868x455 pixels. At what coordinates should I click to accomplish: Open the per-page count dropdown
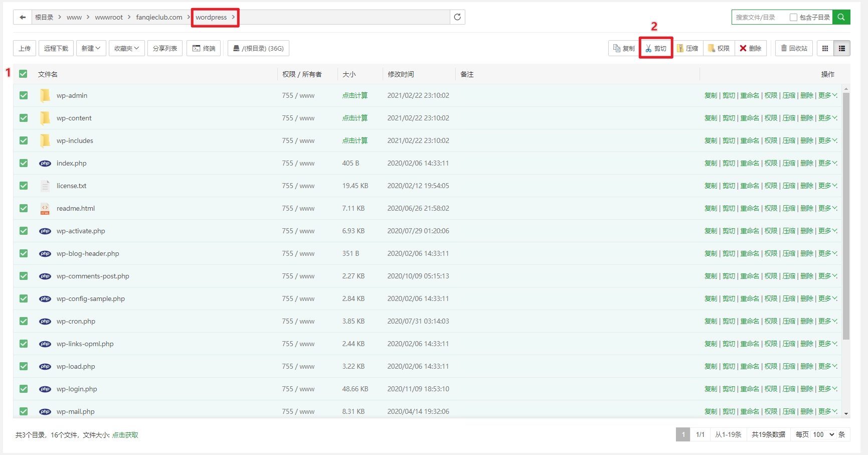pos(823,434)
